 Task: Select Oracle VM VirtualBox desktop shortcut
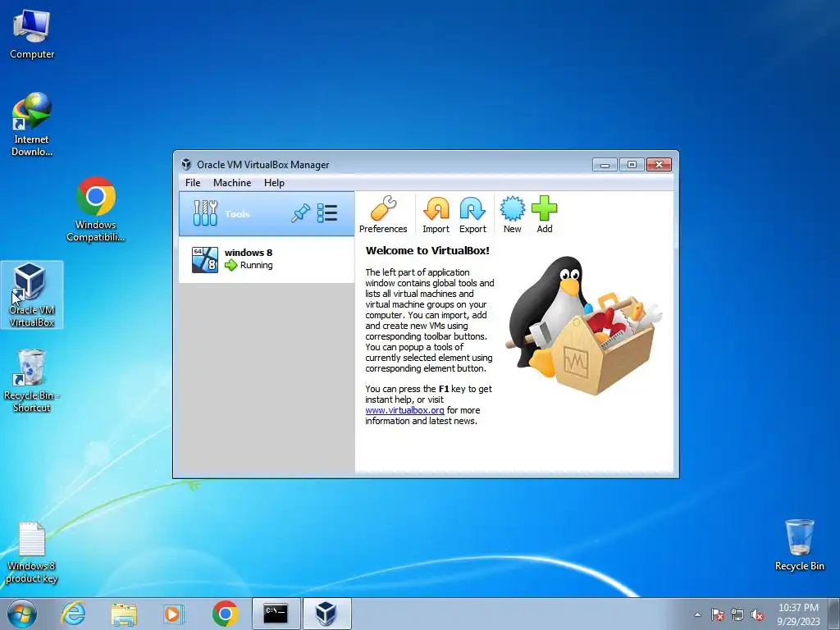(x=32, y=294)
